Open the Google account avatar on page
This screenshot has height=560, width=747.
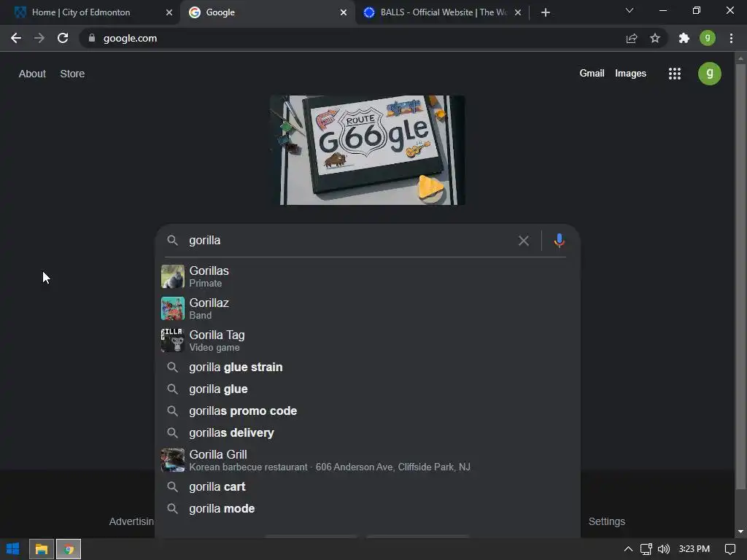709,74
